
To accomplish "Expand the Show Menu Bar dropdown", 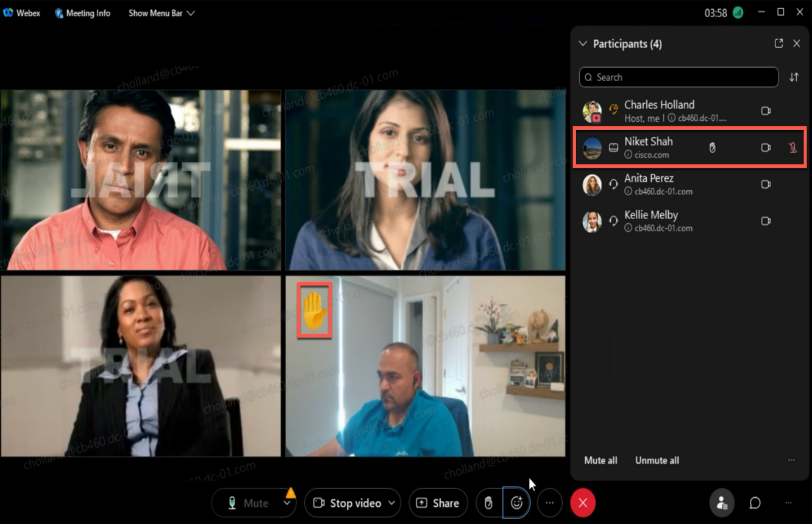I will tap(162, 13).
